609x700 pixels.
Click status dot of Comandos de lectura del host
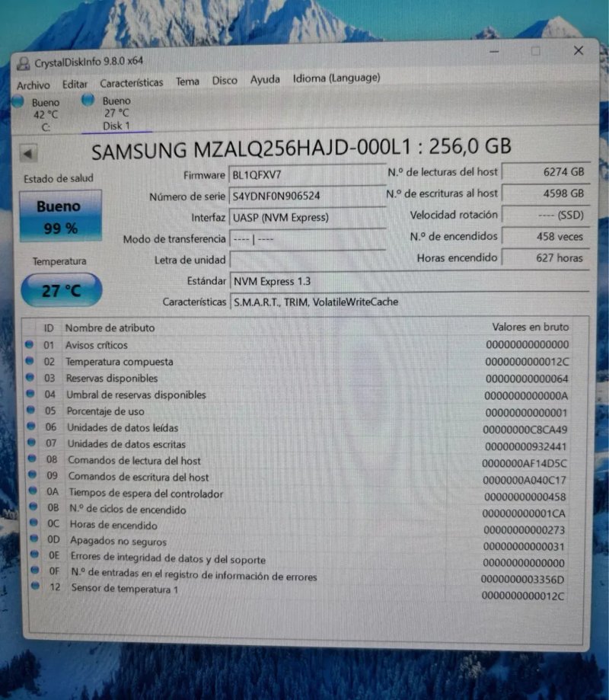click(32, 459)
